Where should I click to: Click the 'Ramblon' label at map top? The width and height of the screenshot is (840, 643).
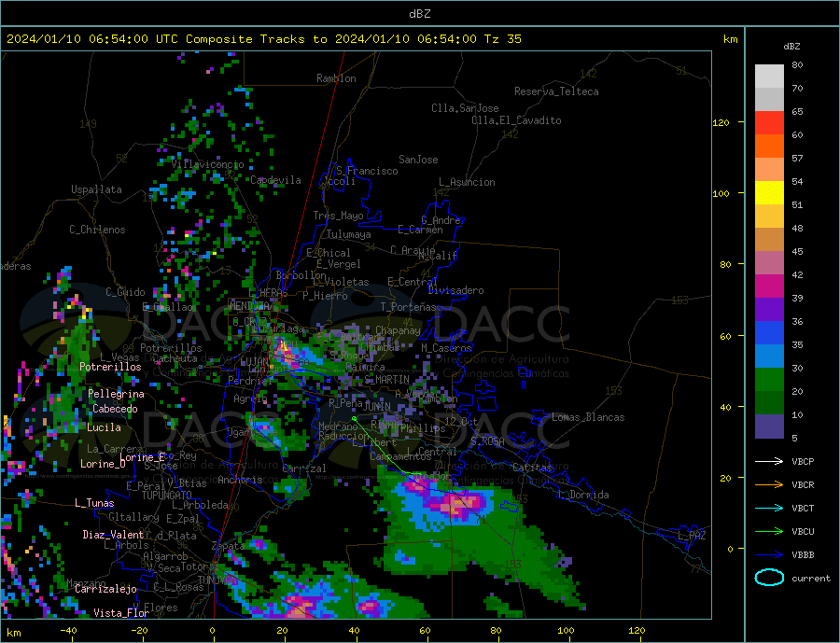336,78
